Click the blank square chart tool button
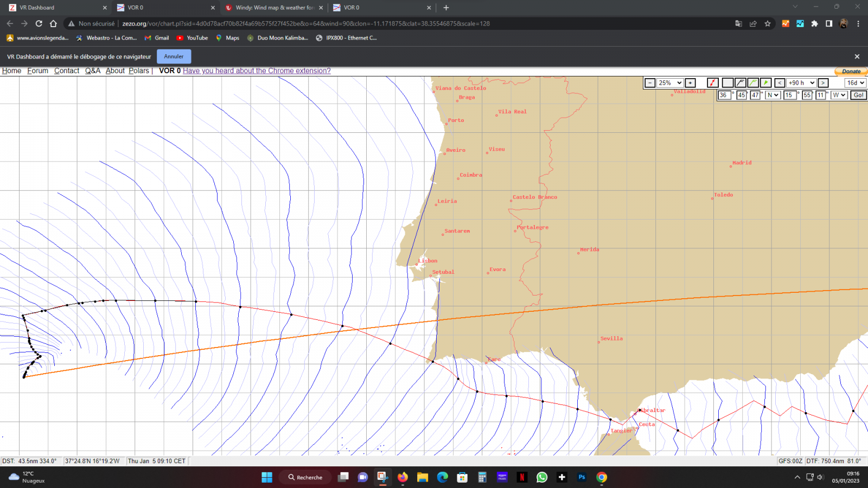Viewport: 868px width, 488px height. tap(727, 83)
